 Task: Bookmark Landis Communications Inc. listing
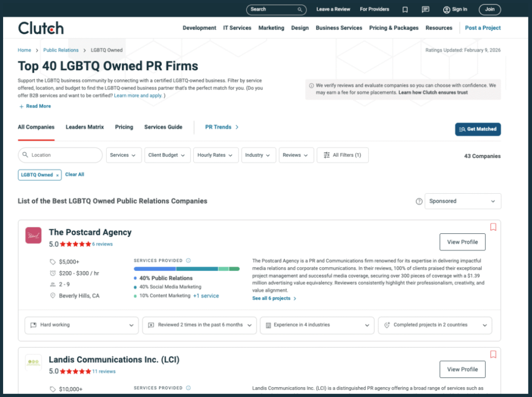[x=493, y=354]
